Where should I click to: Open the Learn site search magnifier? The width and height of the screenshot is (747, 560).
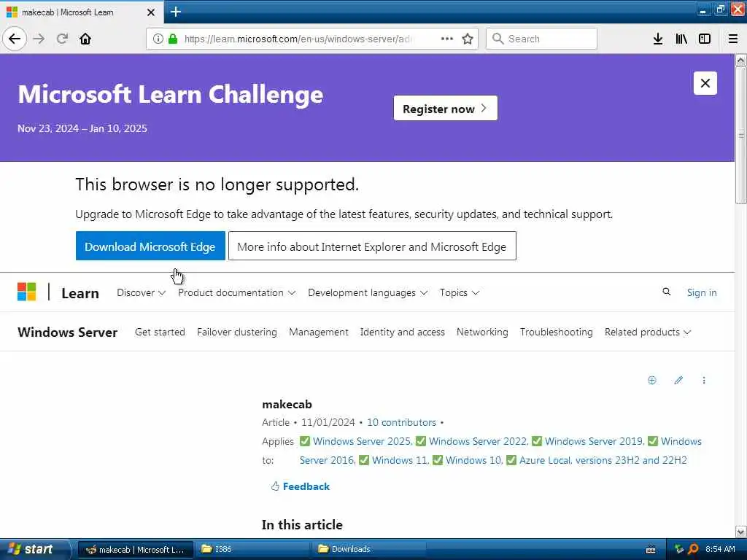667,292
